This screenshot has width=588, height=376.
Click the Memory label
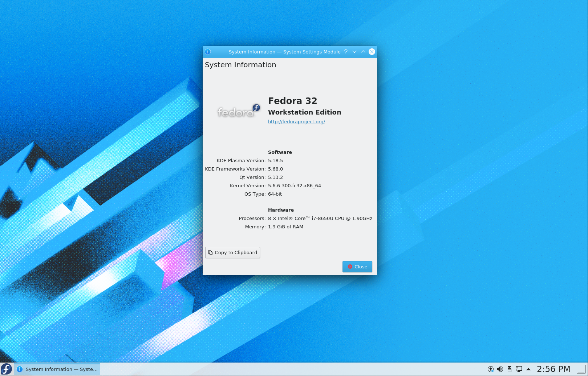255,227
